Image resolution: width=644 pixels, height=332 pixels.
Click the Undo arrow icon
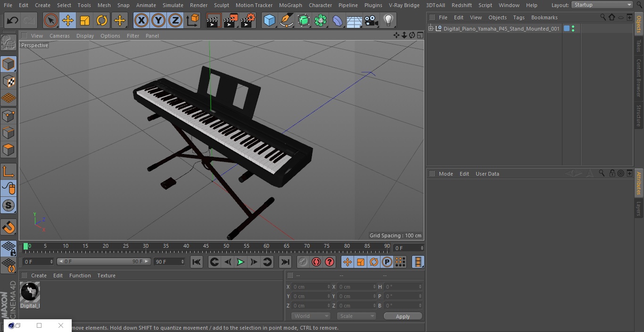point(13,20)
